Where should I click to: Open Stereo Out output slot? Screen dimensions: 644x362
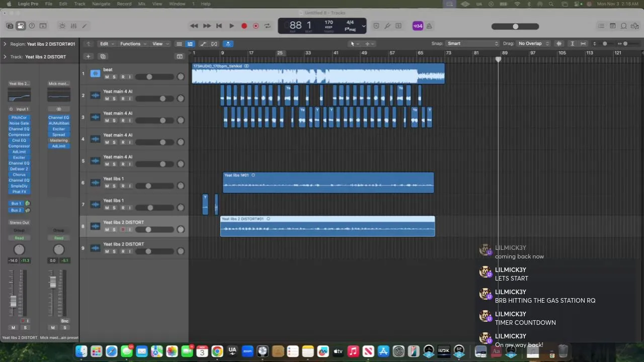(19, 222)
